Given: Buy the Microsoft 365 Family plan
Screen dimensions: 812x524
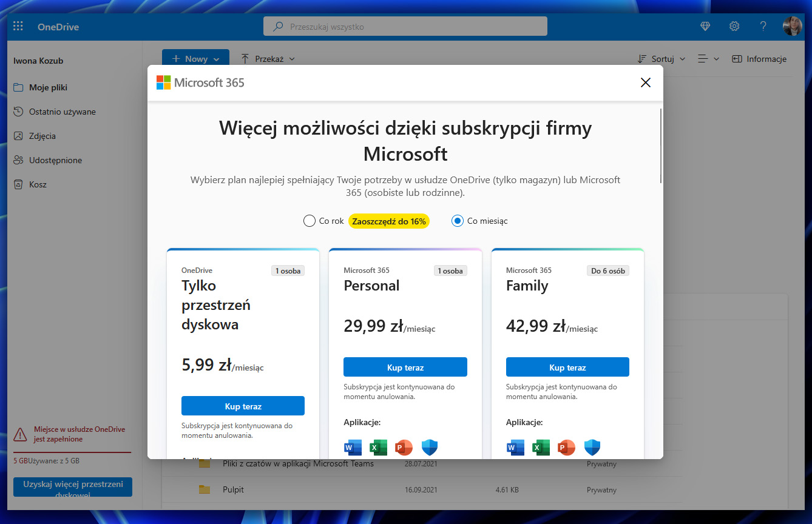Looking at the screenshot, I should tap(567, 367).
